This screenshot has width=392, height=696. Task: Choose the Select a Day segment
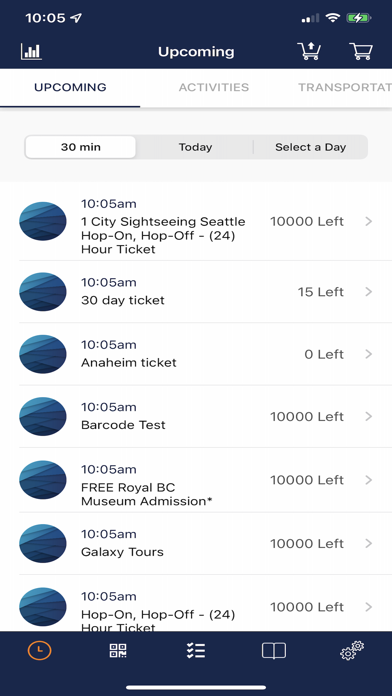click(x=310, y=147)
